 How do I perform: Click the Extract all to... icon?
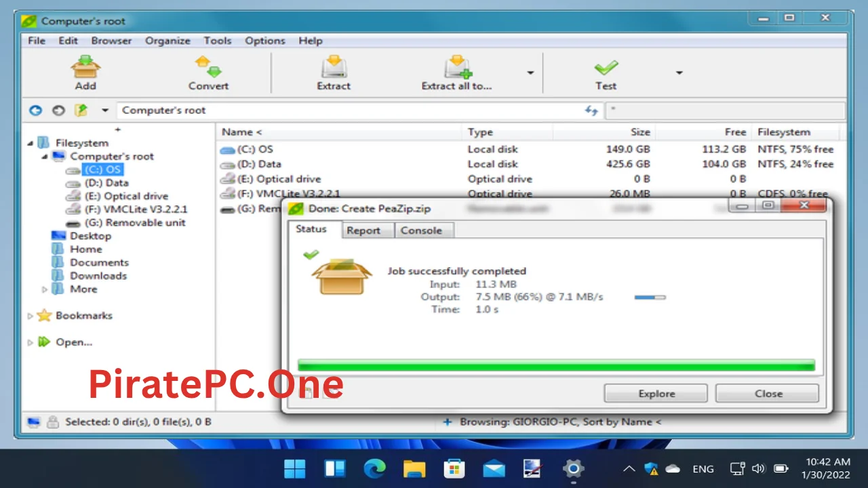point(458,66)
